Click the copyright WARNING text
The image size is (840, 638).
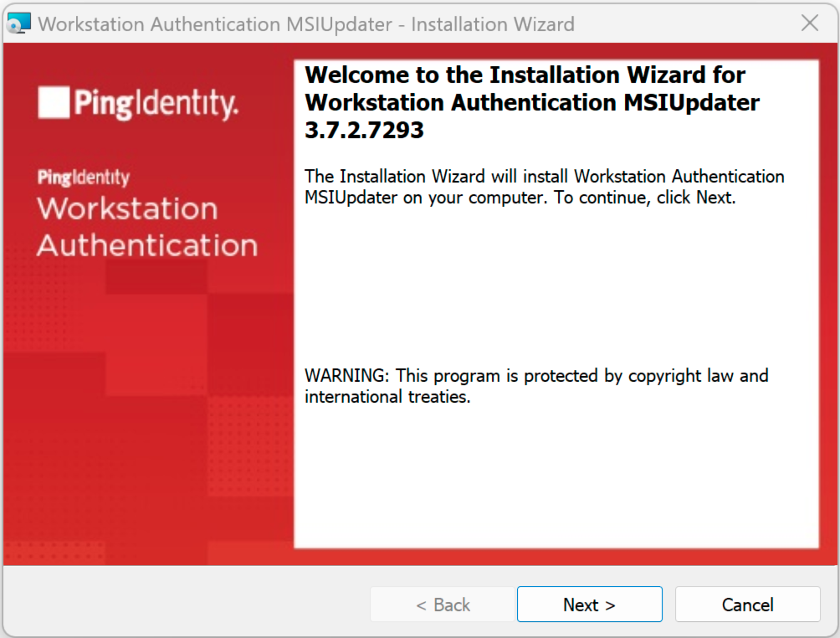coord(536,386)
